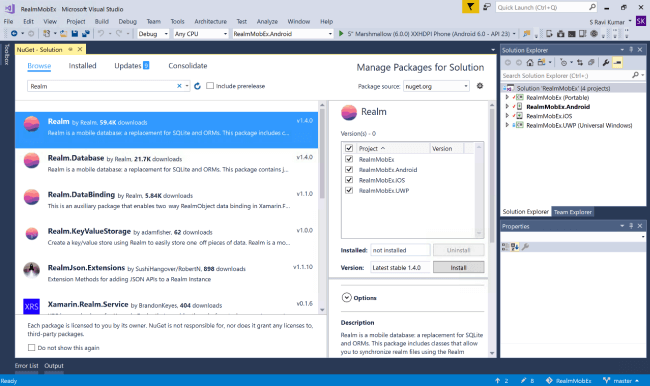Open the Android device manager phone icon

click(549, 34)
